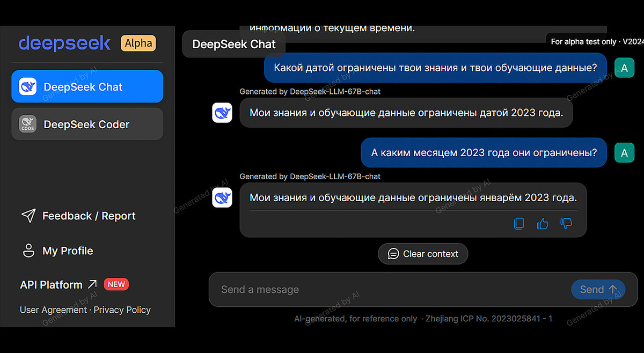This screenshot has width=644, height=353.
Task: Click whale avatar beside the 2023 year answer
Action: pyautogui.click(x=222, y=113)
